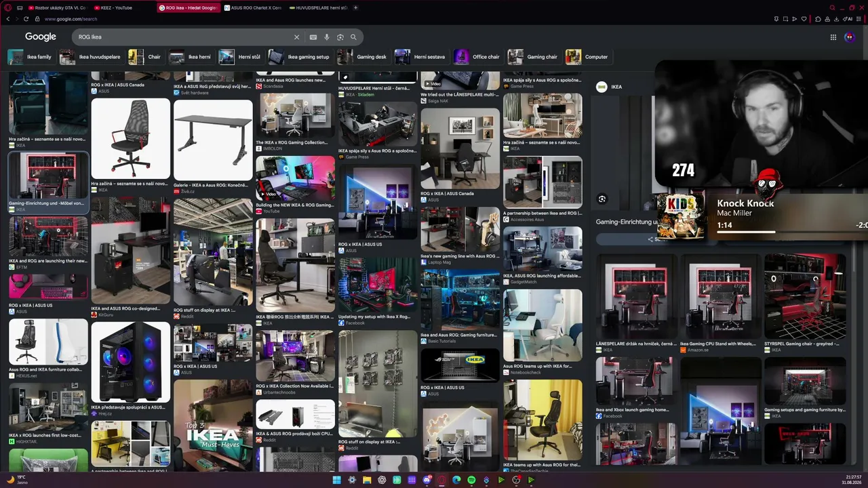This screenshot has width=868, height=488.
Task: Open the browser snapshot tool
Action: [x=785, y=19]
